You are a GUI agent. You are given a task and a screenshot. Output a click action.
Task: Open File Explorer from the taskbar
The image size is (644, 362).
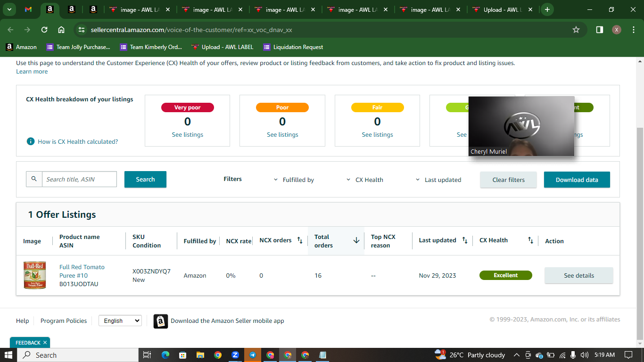(x=200, y=355)
